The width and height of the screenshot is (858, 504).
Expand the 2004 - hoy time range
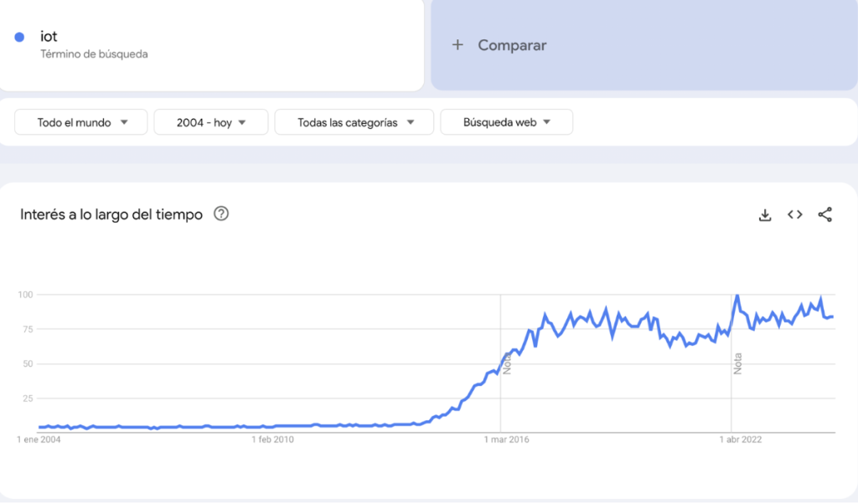210,122
